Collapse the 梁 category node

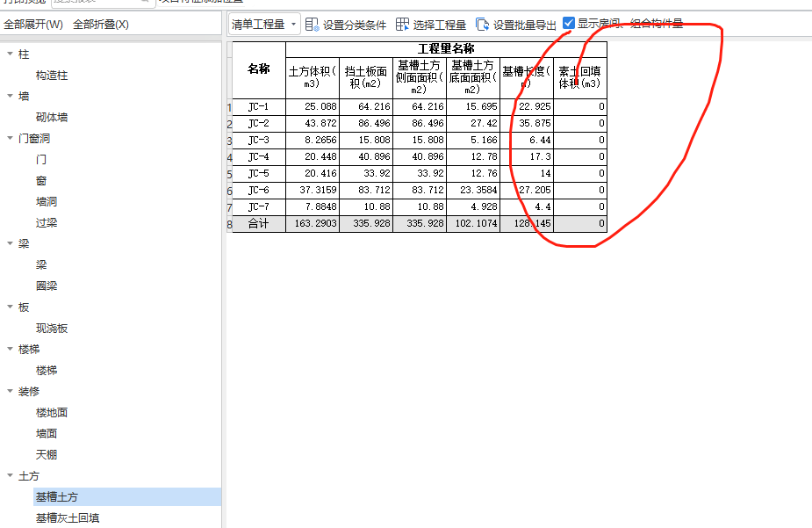click(10, 243)
